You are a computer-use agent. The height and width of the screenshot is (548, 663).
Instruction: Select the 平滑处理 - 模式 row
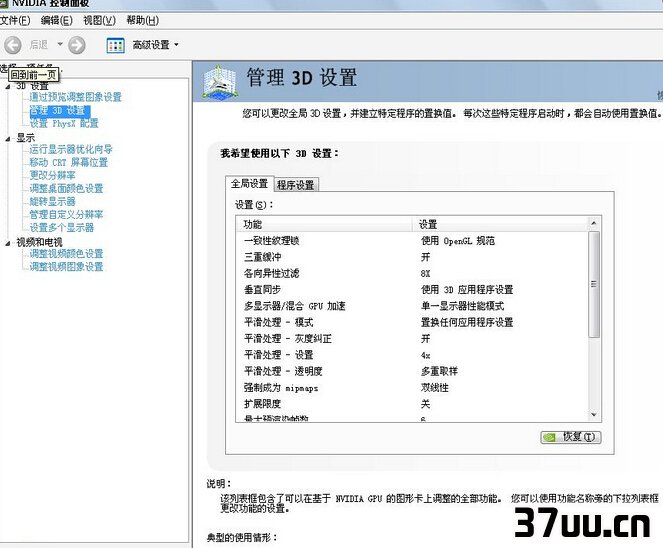point(412,323)
